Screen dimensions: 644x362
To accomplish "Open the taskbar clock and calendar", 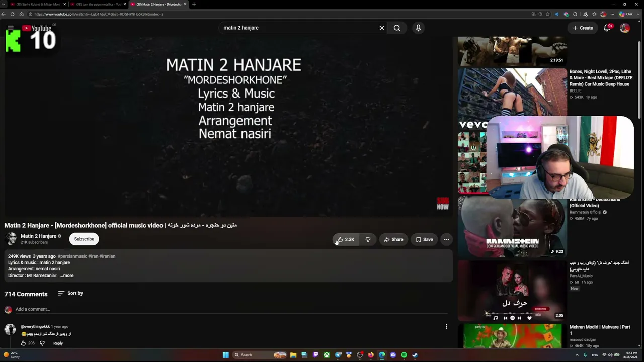I will (x=631, y=355).
